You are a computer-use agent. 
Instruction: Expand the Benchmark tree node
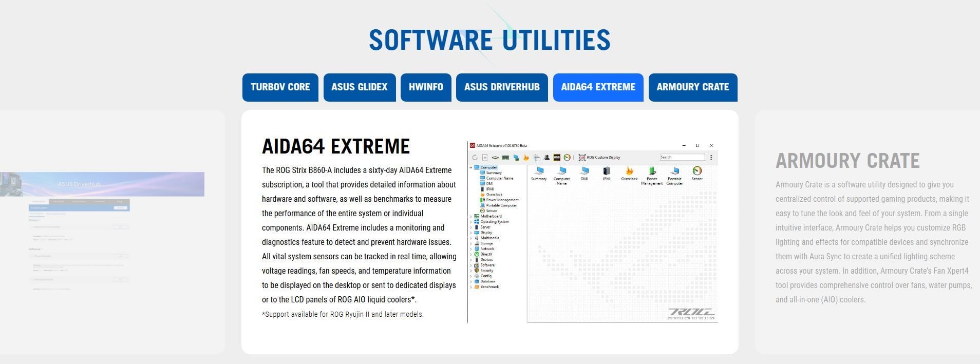[x=471, y=287]
